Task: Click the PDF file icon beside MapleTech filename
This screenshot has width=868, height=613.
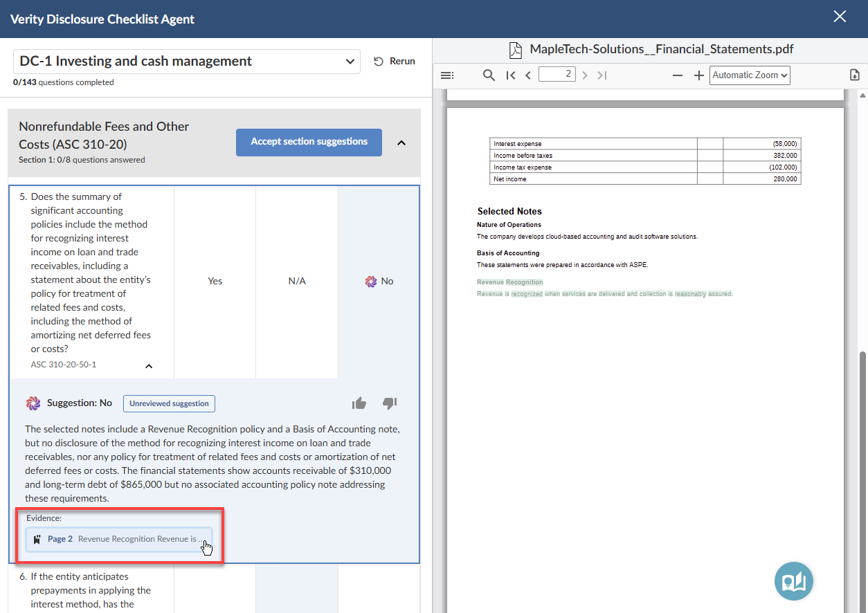Action: 515,50
